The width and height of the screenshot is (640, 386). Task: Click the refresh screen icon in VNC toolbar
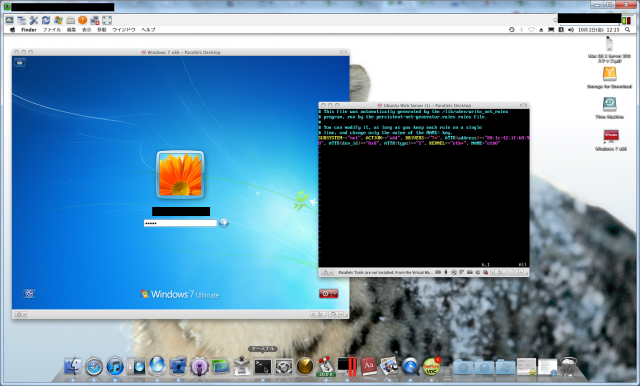click(x=46, y=20)
